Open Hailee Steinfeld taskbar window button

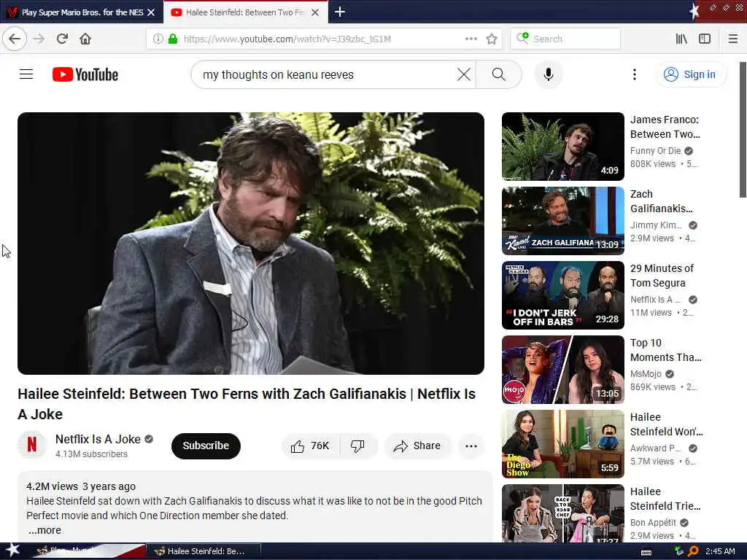point(203,551)
